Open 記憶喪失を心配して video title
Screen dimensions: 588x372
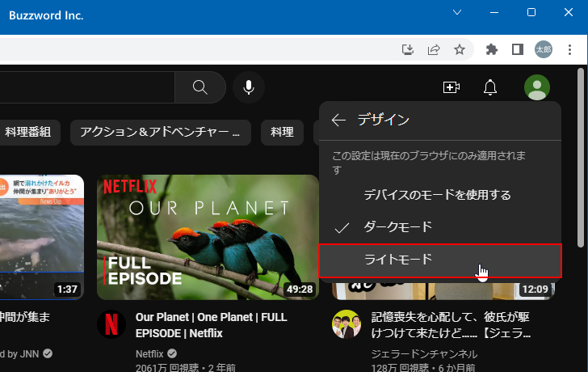[x=451, y=325]
